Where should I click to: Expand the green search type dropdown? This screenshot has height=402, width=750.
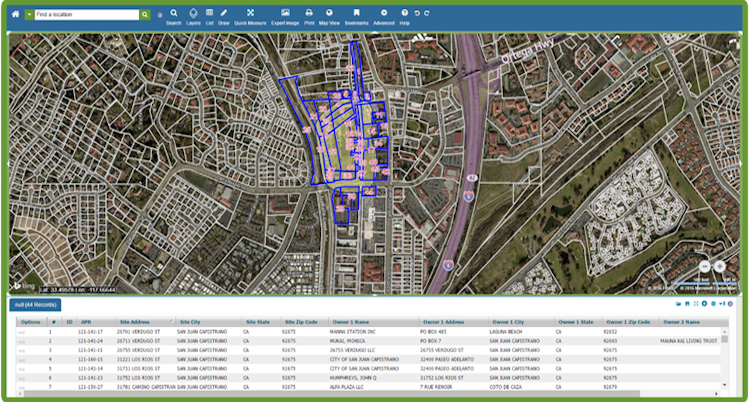[x=29, y=15]
